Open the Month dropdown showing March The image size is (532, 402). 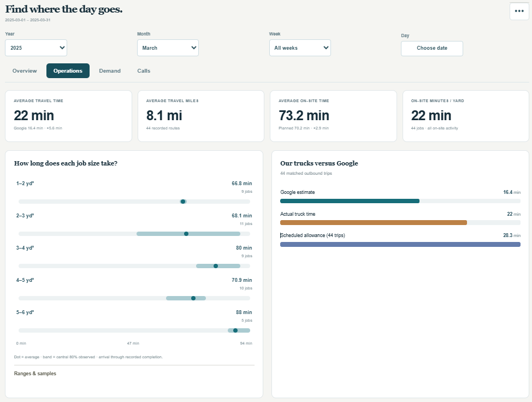(x=168, y=48)
